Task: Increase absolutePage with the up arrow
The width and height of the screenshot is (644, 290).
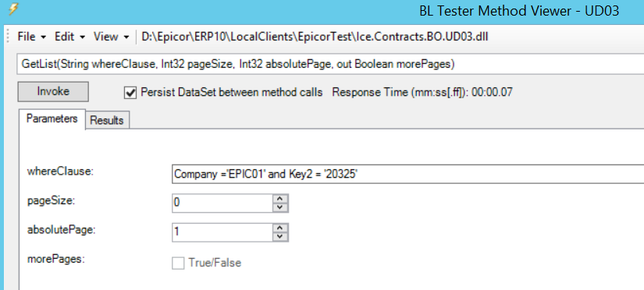Action: 280,228
